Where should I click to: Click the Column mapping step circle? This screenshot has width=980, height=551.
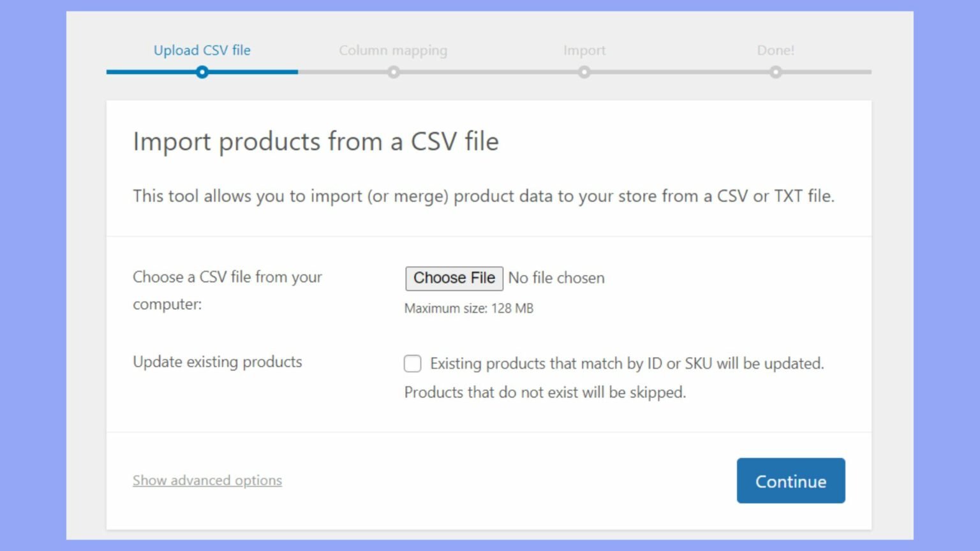[394, 72]
